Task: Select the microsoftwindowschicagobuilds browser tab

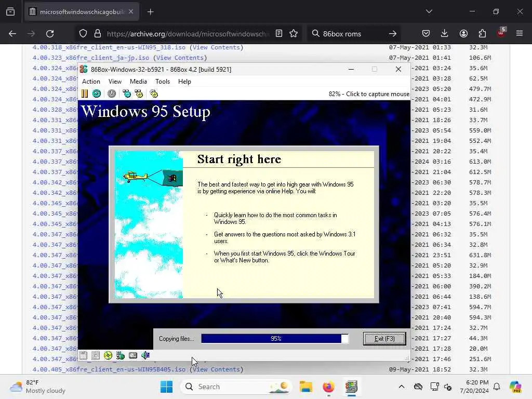Action: click(82, 12)
